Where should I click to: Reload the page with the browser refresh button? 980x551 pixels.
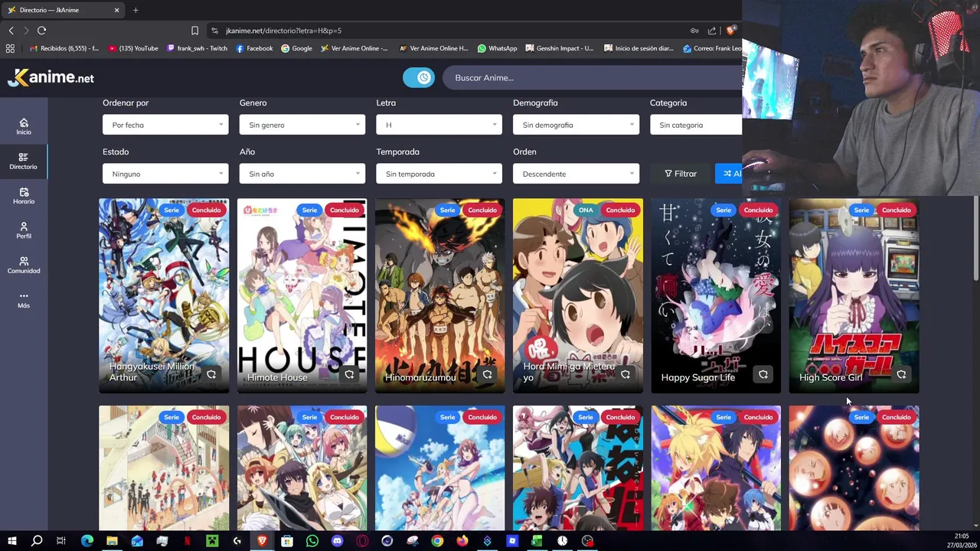(41, 31)
